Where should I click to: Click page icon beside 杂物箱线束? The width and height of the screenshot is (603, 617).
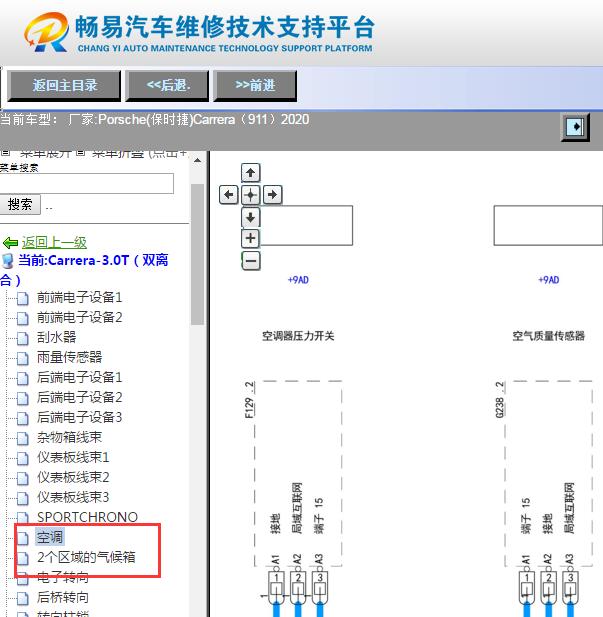click(22, 438)
